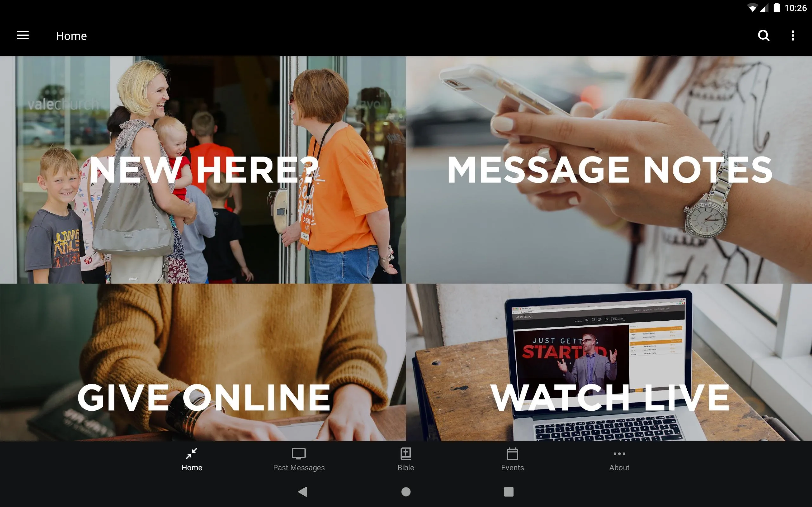812x507 pixels.
Task: Click Watch Live section
Action: [609, 362]
